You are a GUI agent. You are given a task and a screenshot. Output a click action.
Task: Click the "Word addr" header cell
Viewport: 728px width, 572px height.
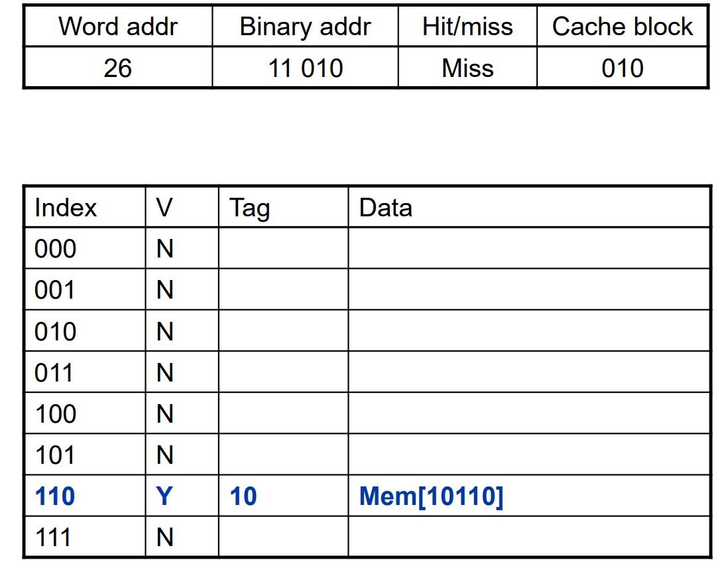(x=118, y=27)
